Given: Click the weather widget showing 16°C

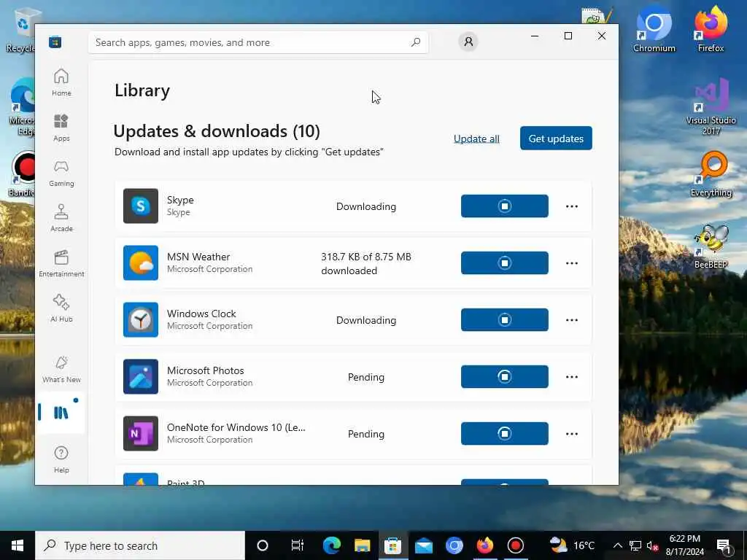Looking at the screenshot, I should [x=572, y=545].
